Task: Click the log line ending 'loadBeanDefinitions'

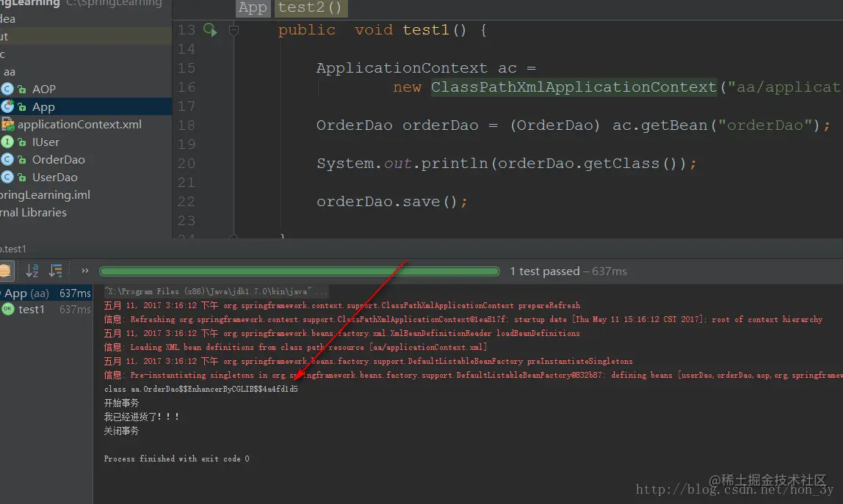Action: tap(342, 333)
